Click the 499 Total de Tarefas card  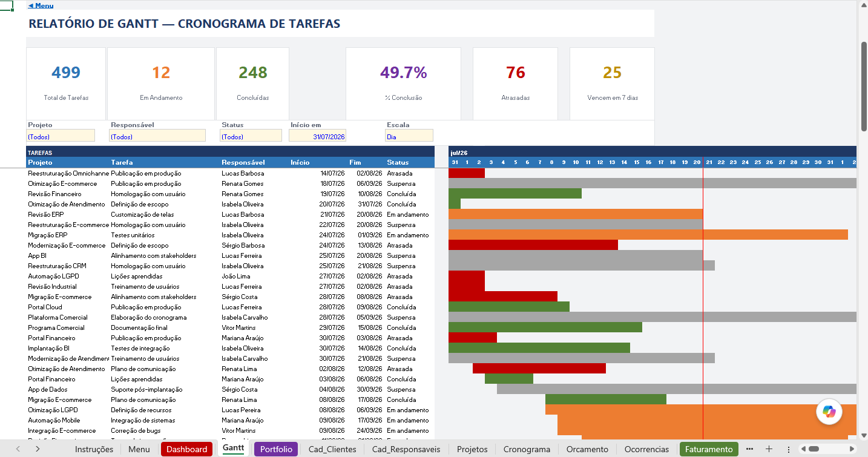66,84
